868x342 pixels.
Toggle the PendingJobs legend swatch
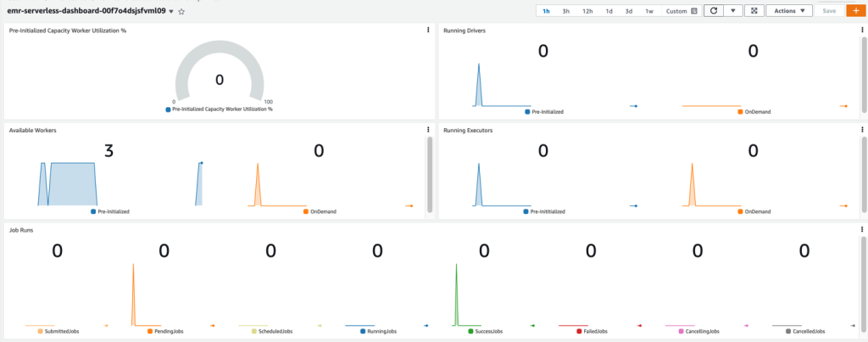point(150,332)
